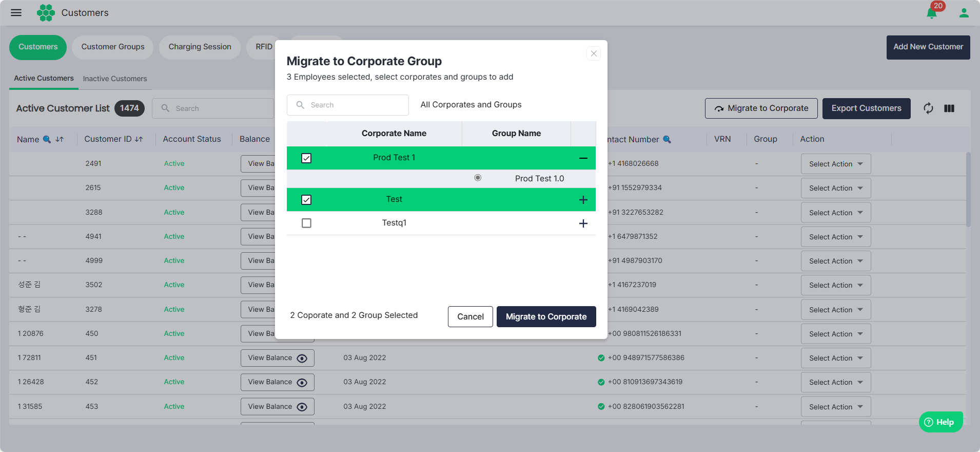Click eye icon for customer 452 balance
This screenshot has width=980, height=452.
302,382
